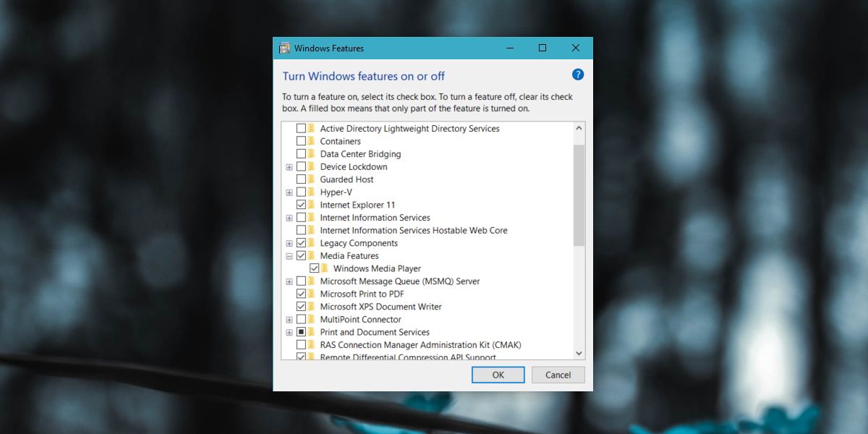Expand the Hyper-V node
Viewport: 868px width, 434px height.
[289, 192]
